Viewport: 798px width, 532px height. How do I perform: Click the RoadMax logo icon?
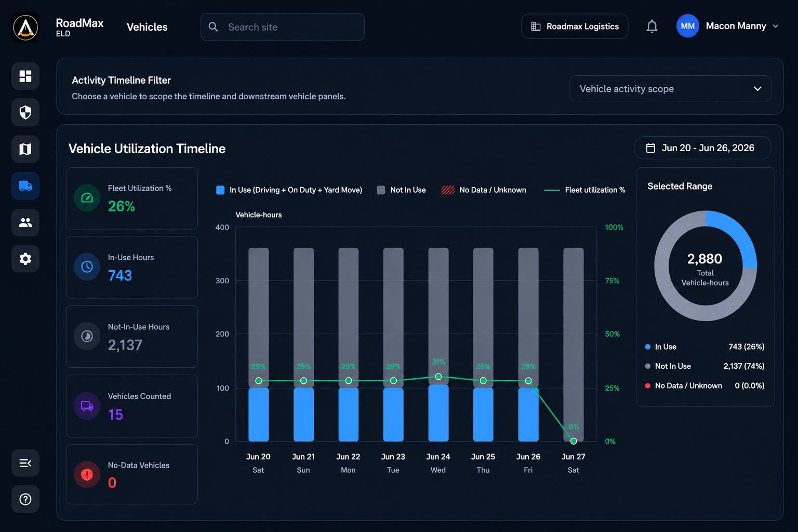25,27
